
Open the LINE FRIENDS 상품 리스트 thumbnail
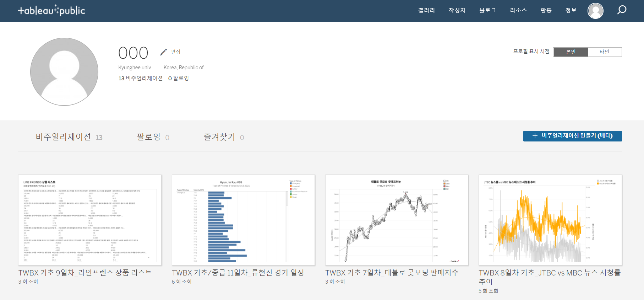click(x=90, y=220)
